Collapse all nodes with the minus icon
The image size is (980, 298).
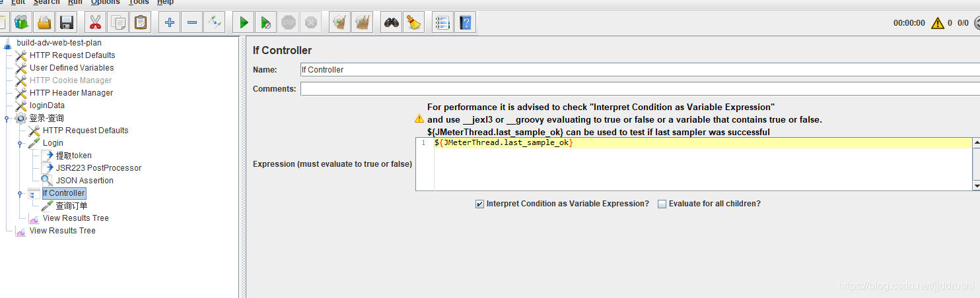(x=192, y=23)
